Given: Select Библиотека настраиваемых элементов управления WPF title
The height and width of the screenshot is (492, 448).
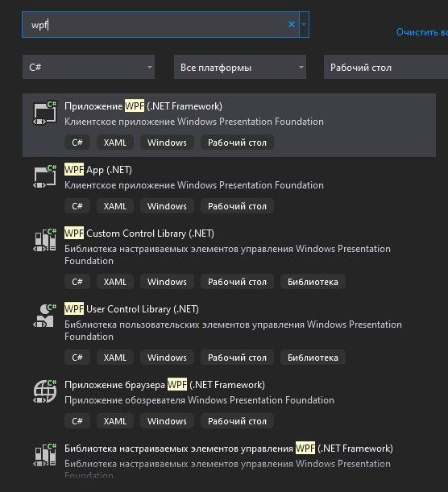Looking at the screenshot, I should click(229, 449).
